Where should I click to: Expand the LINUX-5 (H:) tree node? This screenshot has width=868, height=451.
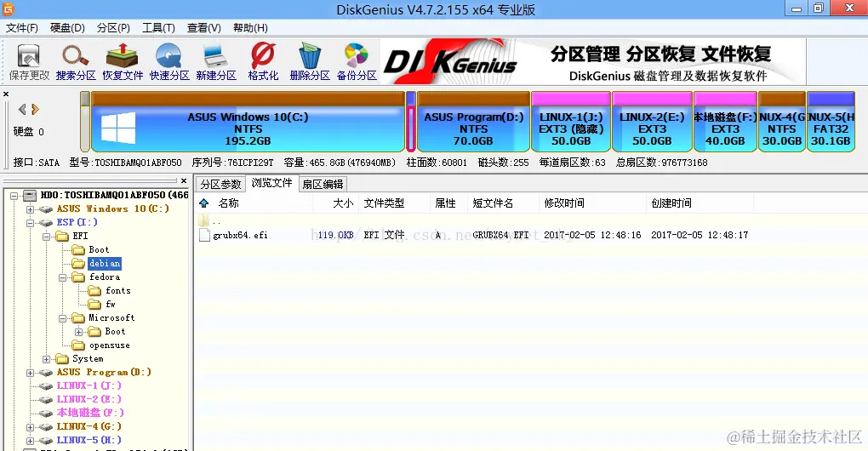31,441
